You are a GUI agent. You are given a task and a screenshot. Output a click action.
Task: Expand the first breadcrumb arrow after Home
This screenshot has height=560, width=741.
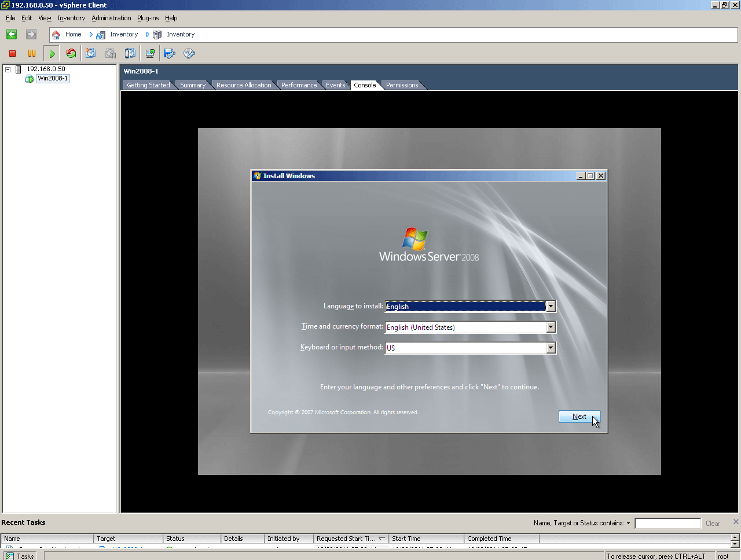click(91, 35)
